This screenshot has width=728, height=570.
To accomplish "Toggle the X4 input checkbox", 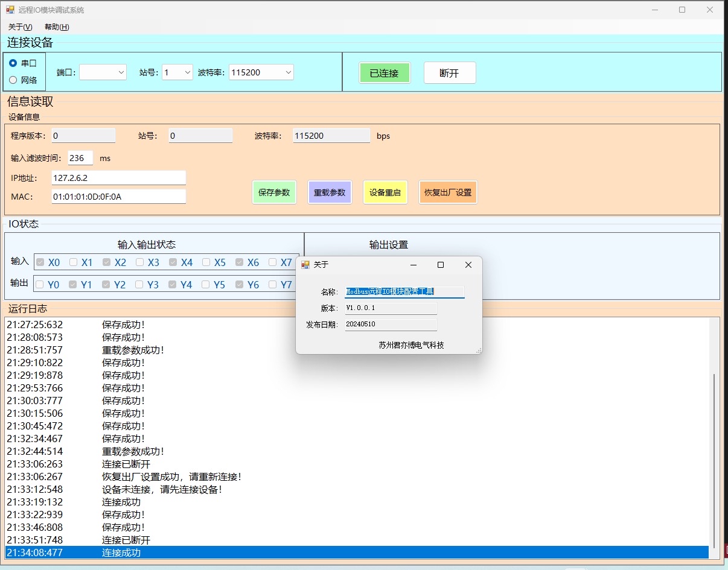I will [173, 262].
